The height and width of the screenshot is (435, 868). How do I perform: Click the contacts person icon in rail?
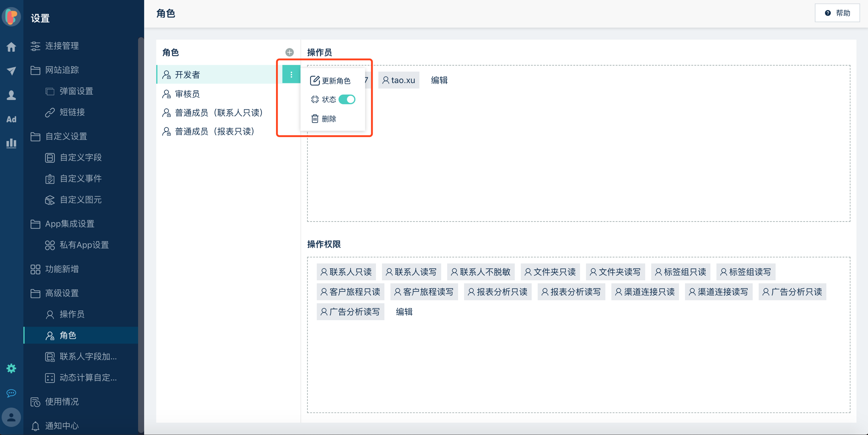pos(11,95)
